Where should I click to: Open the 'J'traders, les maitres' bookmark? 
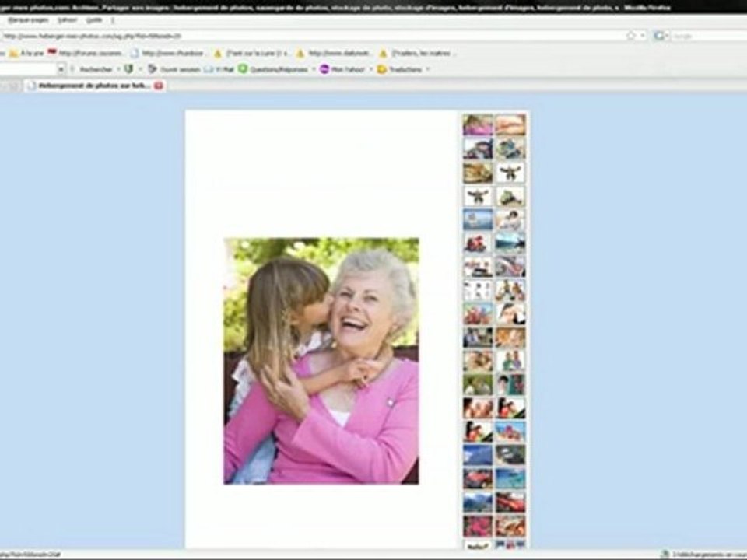click(x=416, y=54)
